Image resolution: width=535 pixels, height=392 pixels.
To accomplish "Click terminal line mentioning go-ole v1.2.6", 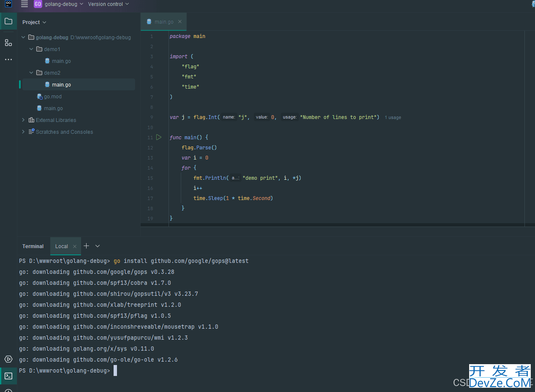I will click(98, 360).
